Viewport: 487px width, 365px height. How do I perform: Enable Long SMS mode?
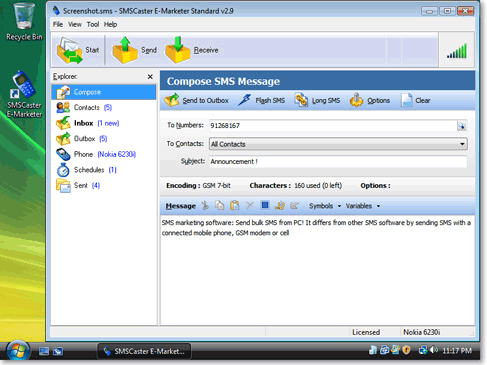tap(317, 100)
